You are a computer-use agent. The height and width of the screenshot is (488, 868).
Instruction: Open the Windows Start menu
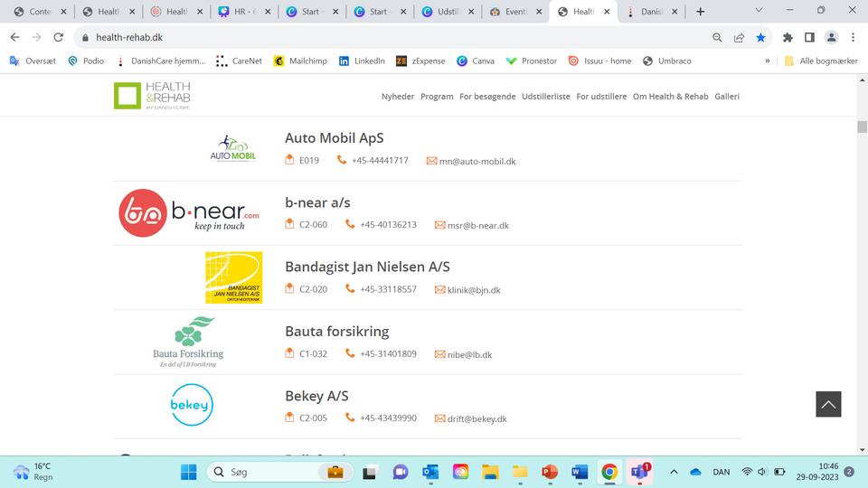tap(189, 472)
